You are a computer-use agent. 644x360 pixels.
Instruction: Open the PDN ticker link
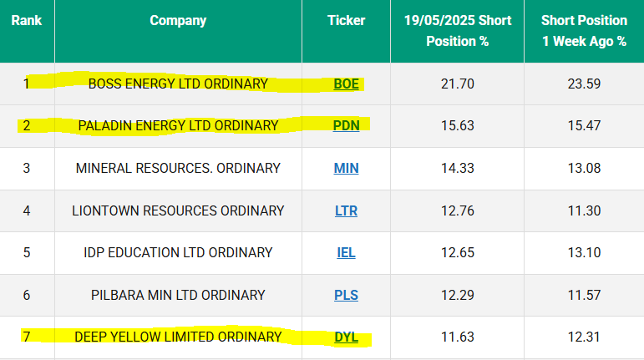pyautogui.click(x=346, y=125)
